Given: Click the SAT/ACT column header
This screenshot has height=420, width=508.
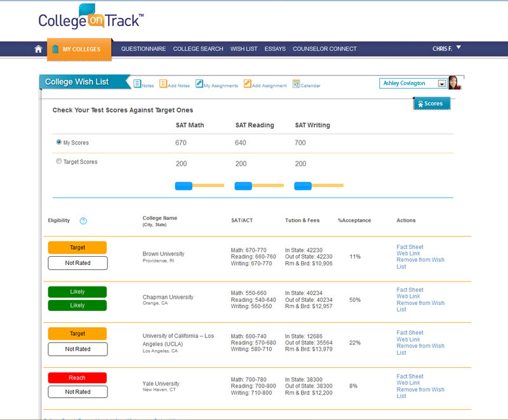Looking at the screenshot, I should point(242,220).
